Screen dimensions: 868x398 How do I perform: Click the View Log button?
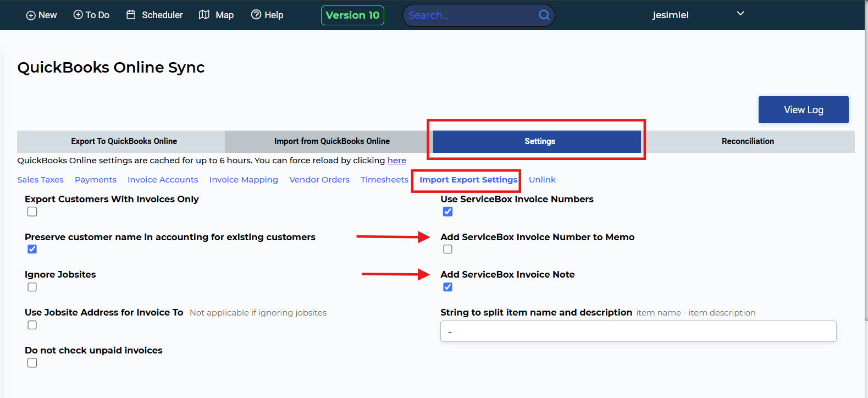coord(803,110)
